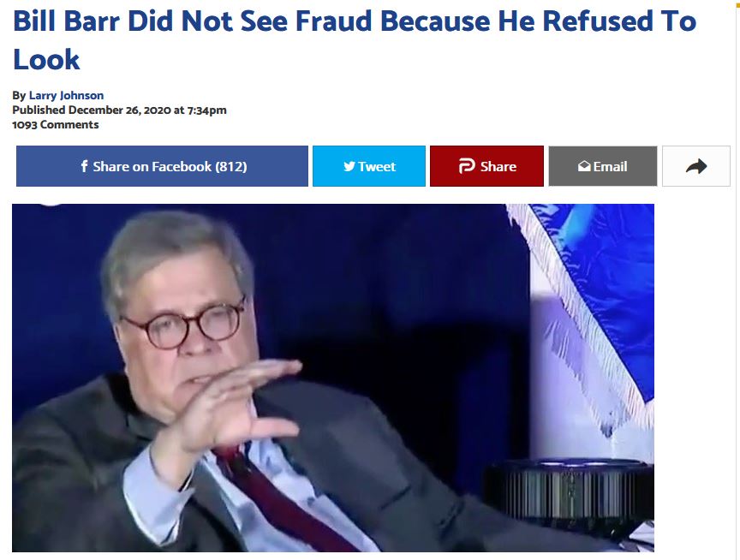Click the Parler logo icon
The image size is (740, 560).
click(467, 166)
